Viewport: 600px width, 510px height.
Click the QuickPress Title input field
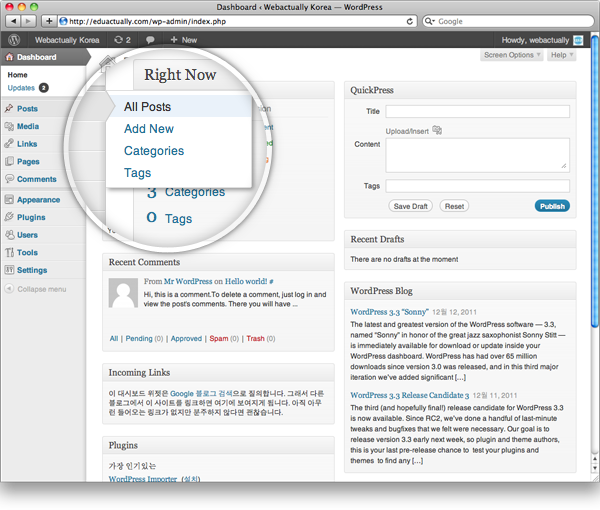[x=477, y=111]
